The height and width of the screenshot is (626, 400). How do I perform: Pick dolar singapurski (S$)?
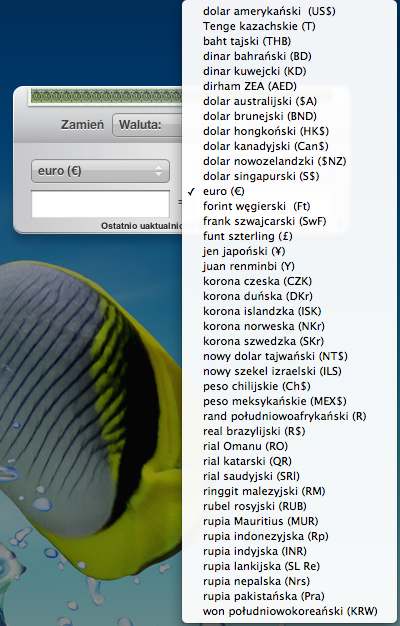click(289, 176)
